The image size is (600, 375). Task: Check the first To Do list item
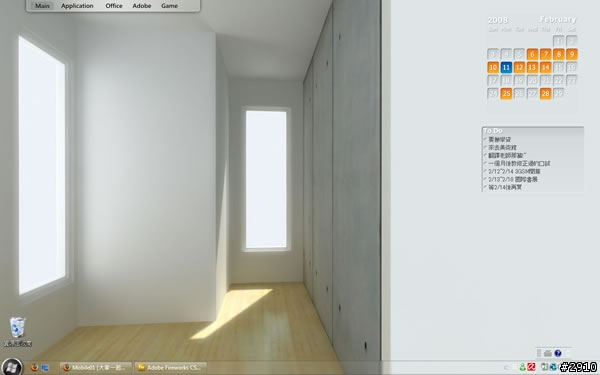[x=485, y=139]
